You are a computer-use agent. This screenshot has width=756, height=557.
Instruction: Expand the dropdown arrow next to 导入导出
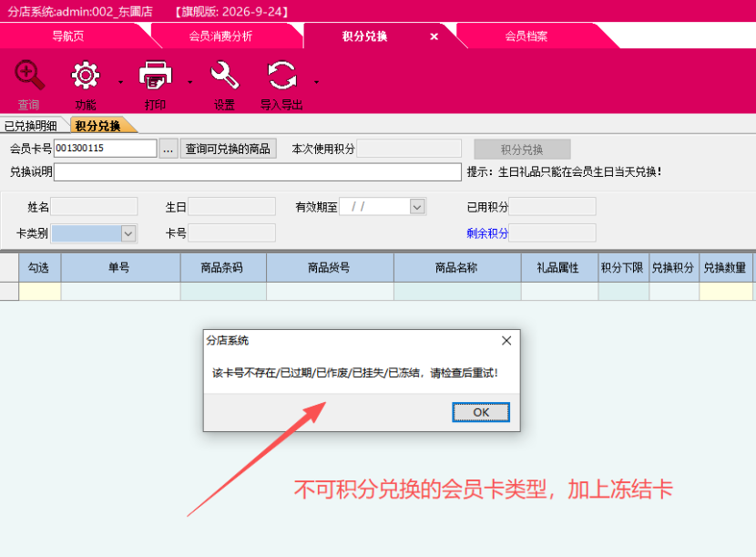[x=316, y=83]
